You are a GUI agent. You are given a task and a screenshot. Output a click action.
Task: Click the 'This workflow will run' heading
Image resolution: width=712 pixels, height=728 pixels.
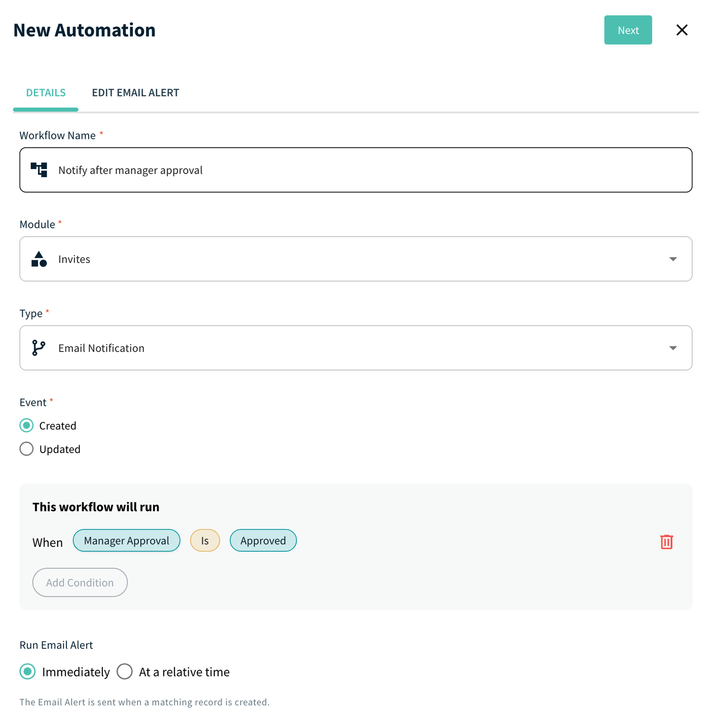pyautogui.click(x=96, y=507)
